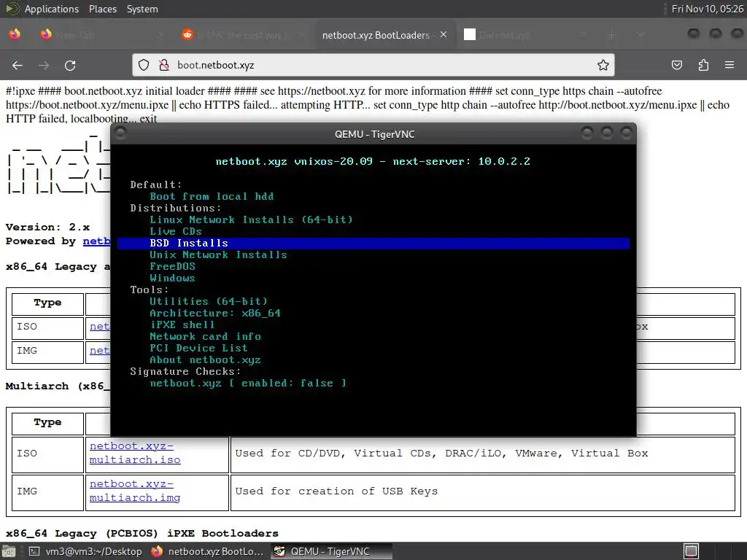Select Linux Network Installs (64-bit)
The width and height of the screenshot is (747, 560).
[x=251, y=219]
